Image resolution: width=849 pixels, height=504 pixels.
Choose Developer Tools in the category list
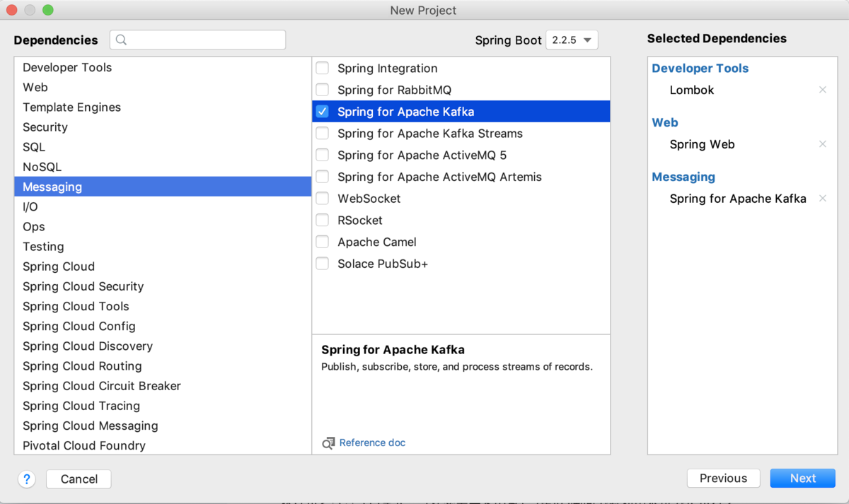67,67
